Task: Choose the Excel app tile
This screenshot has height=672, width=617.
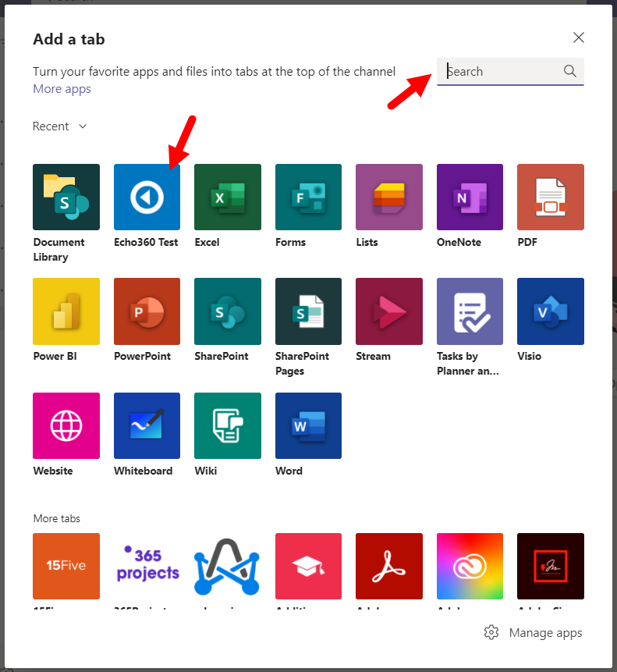Action: 227,197
